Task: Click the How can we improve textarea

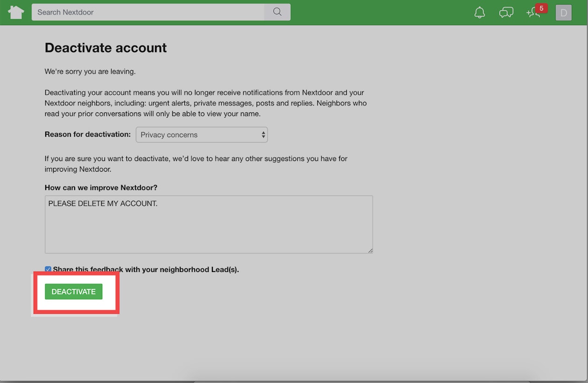Action: [x=209, y=224]
